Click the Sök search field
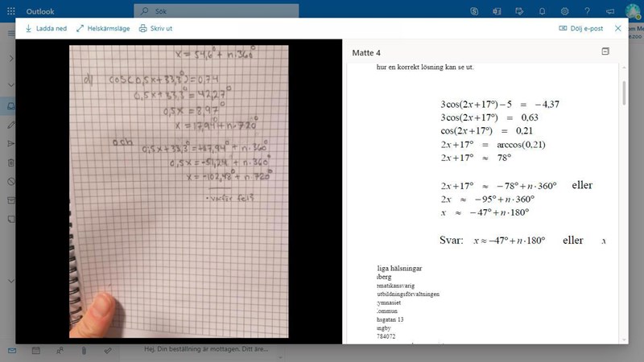Image resolution: width=644 pixels, height=362 pixels. 217,11
